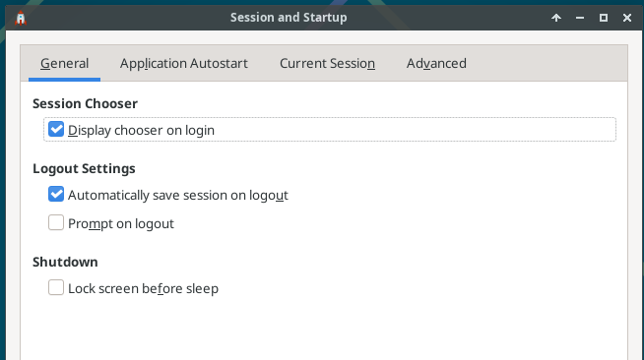The height and width of the screenshot is (360, 644).
Task: Maximize the Session and Startup window
Action: 604,18
